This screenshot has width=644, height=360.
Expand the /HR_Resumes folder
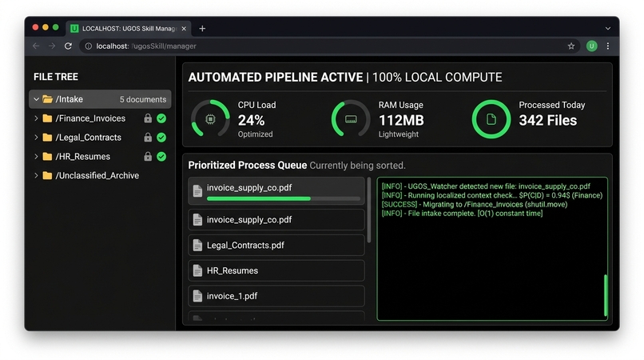point(36,156)
